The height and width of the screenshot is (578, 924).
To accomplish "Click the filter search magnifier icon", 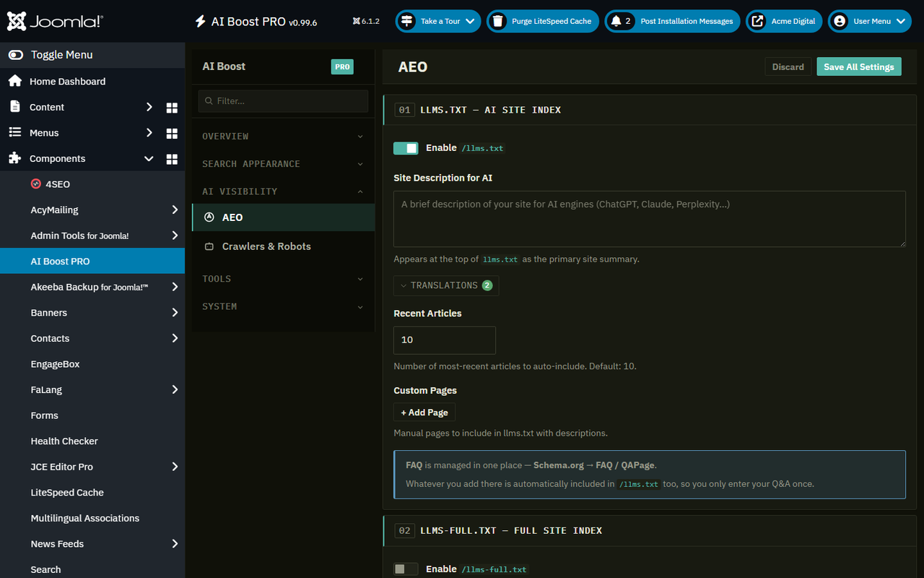I will click(x=209, y=101).
